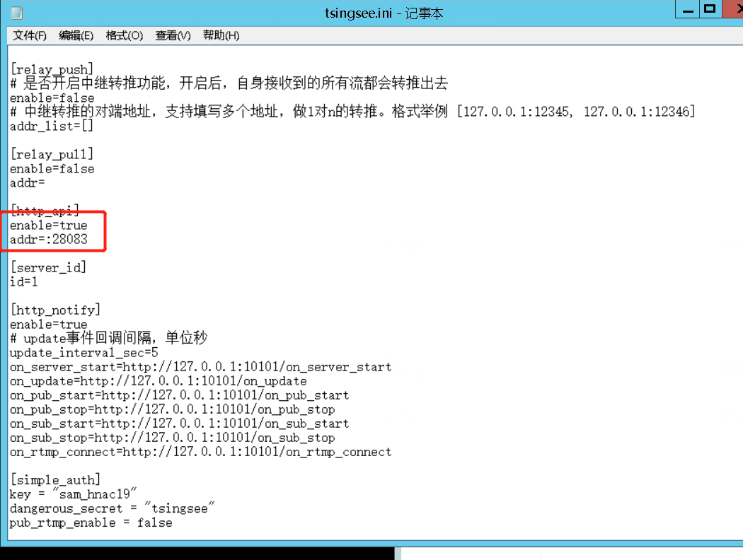This screenshot has width=743, height=560.
Task: Open the 查看(V) menu
Action: (x=173, y=35)
